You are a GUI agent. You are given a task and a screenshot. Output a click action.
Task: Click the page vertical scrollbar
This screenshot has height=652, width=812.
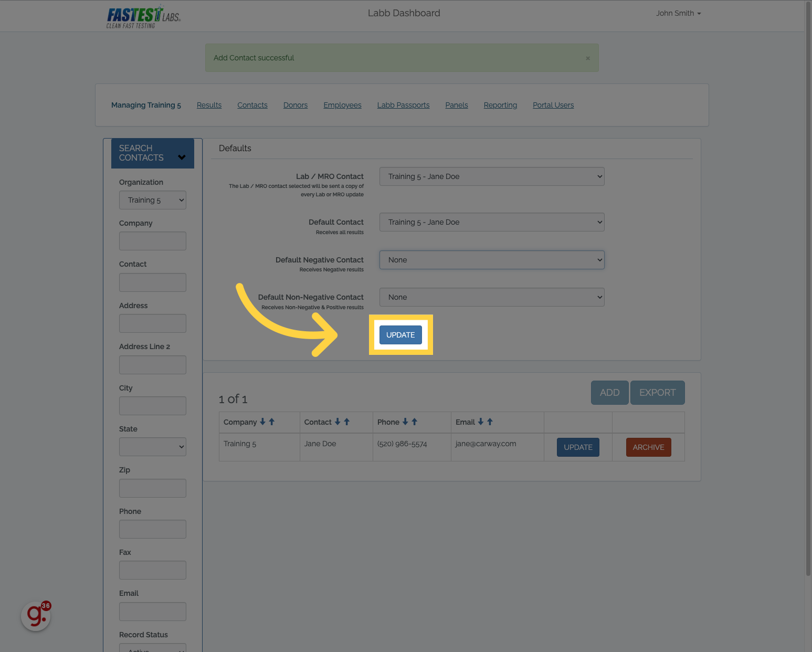click(x=808, y=289)
